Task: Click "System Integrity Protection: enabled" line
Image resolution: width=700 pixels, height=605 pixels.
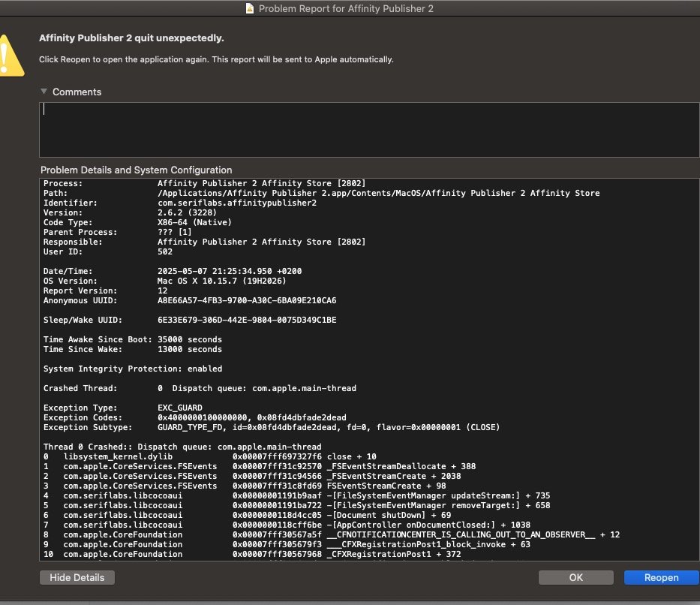Action: 133,369
